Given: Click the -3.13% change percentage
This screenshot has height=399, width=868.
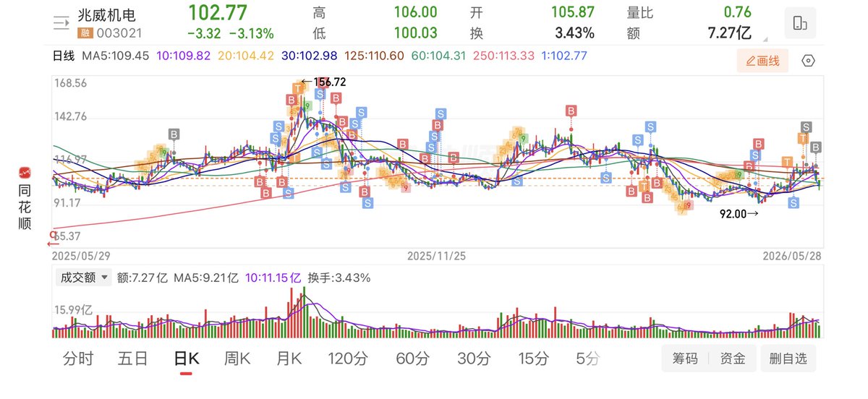Looking at the screenshot, I should (x=251, y=33).
